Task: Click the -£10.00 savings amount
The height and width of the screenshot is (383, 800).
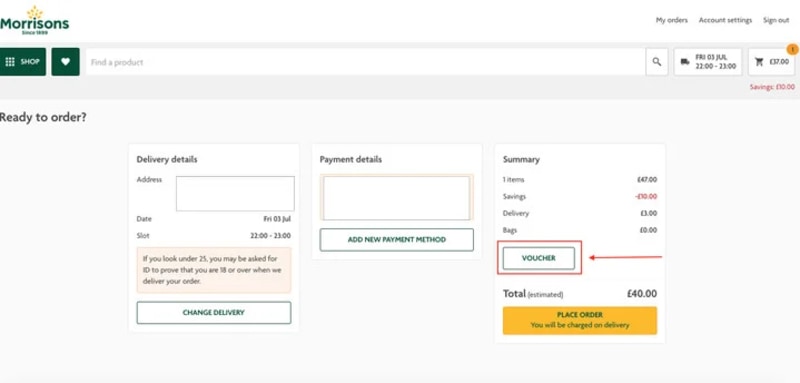Action: (x=646, y=196)
